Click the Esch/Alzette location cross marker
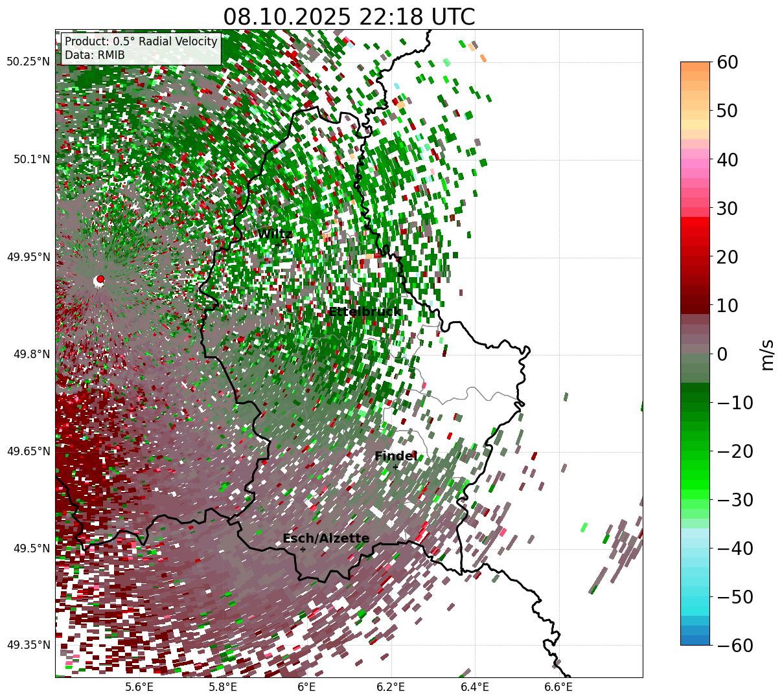This screenshot has width=782, height=700. point(303,549)
